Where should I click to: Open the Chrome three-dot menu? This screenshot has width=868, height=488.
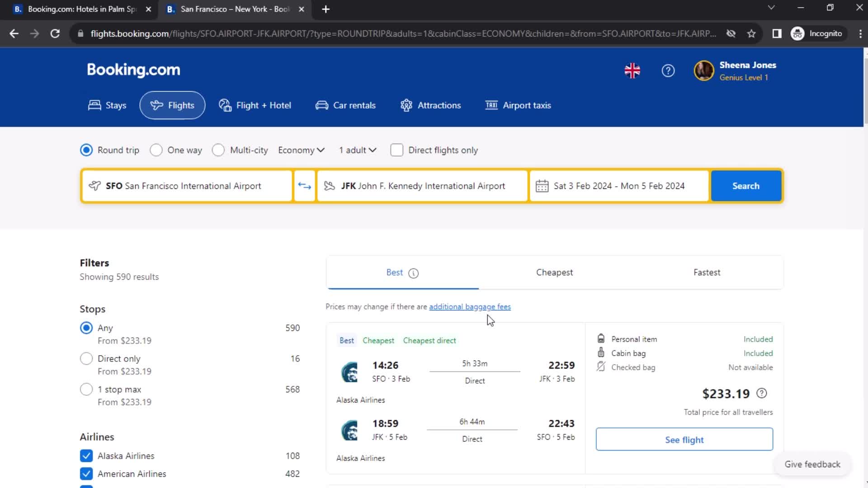pos(860,33)
